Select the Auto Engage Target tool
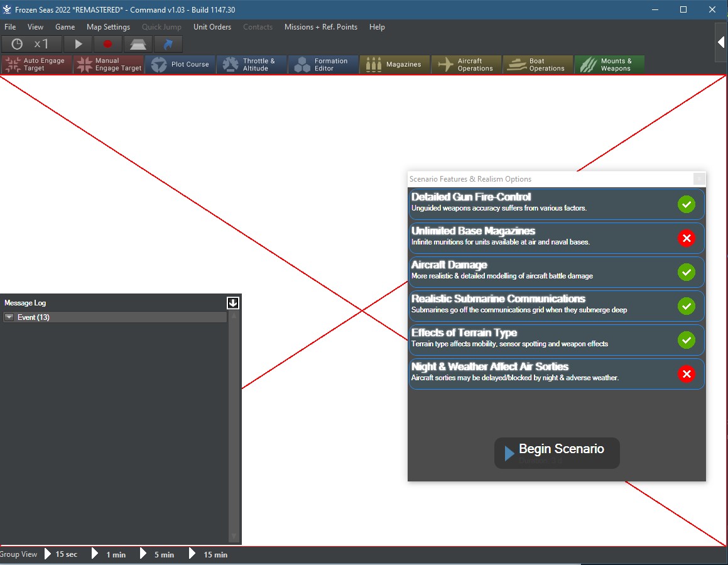The width and height of the screenshot is (728, 565). click(36, 64)
